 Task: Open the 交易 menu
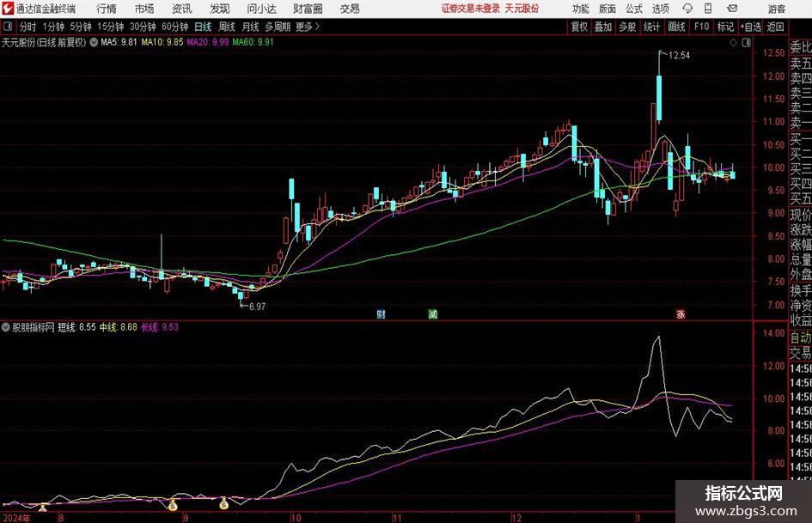[350, 9]
